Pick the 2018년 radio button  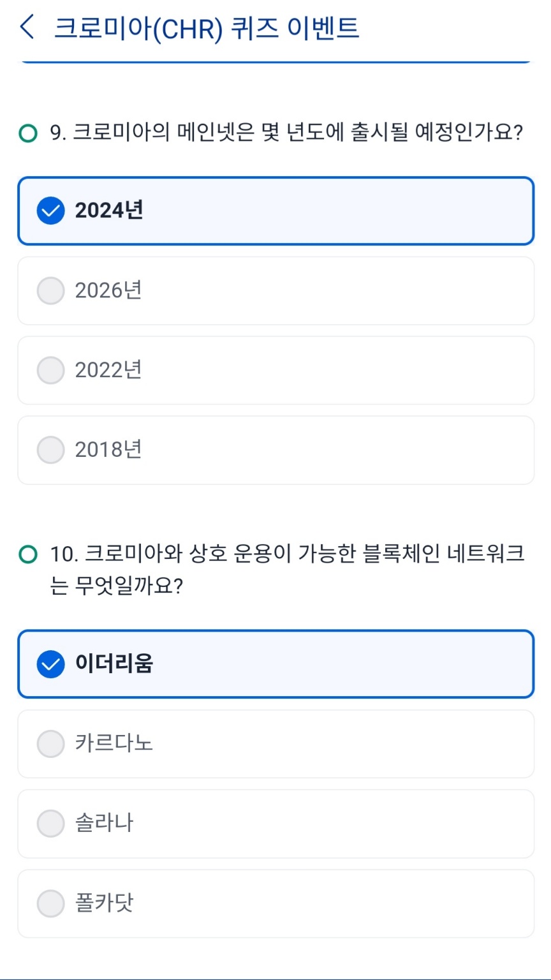(51, 450)
